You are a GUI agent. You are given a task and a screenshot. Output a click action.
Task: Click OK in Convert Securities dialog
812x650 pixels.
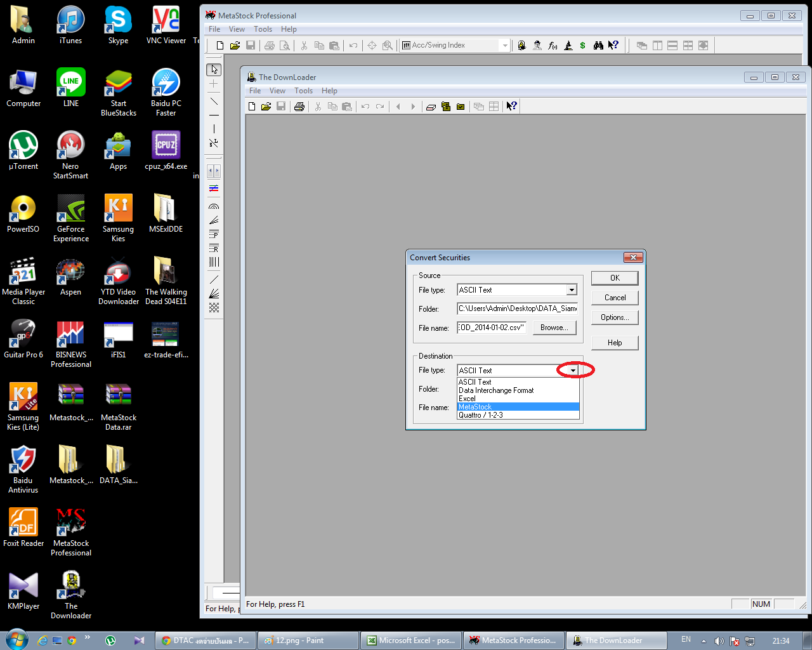615,278
